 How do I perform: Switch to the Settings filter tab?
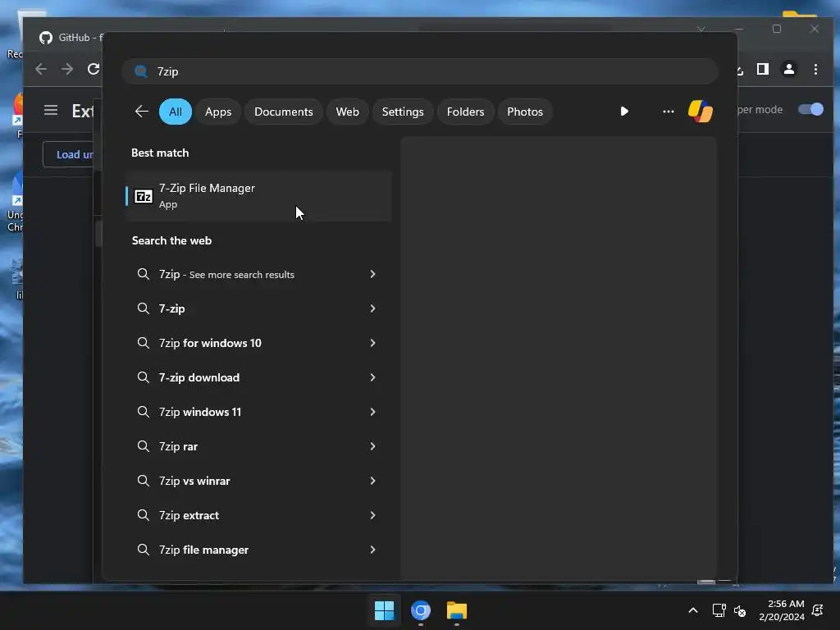[x=402, y=112]
